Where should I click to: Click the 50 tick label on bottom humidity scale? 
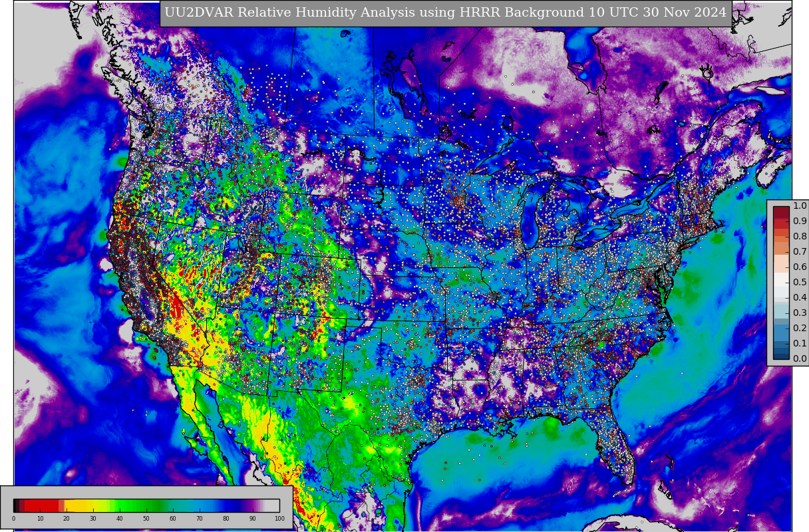click(146, 519)
